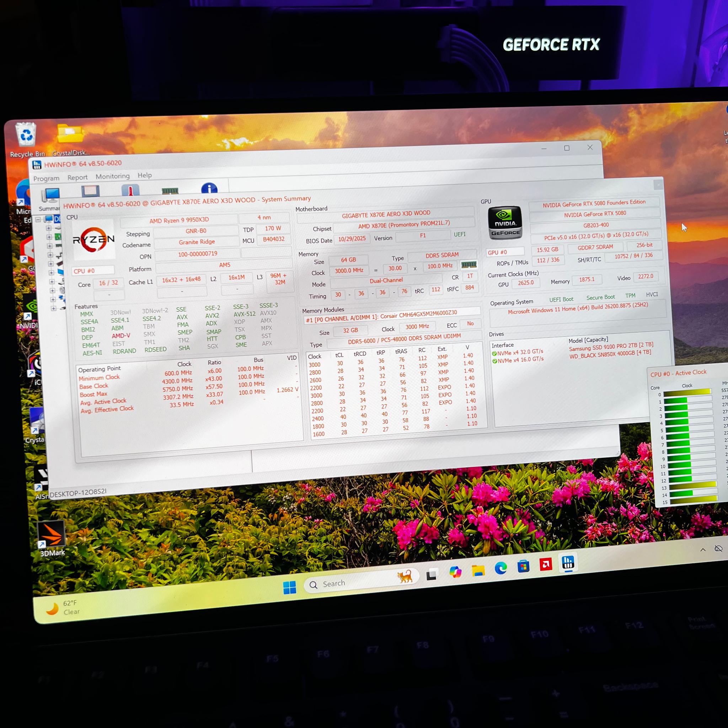Screen dimensions: 728x728
Task: Click the Memory module toolbar icon
Action: pos(170,191)
